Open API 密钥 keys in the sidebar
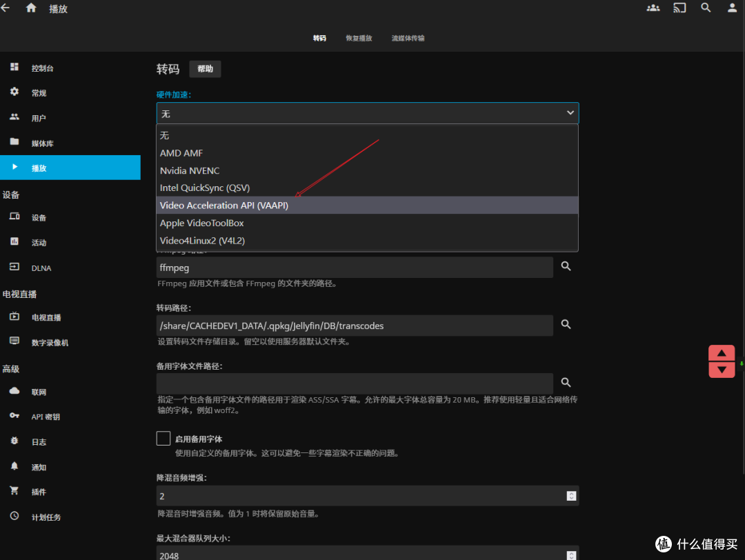Screen dimensions: 745x560 click(x=70, y=417)
